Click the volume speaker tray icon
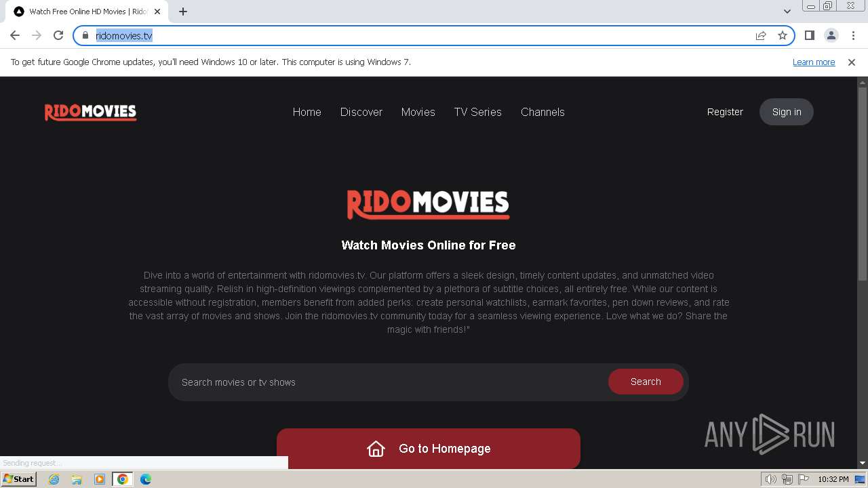The height and width of the screenshot is (488, 868). point(771,479)
